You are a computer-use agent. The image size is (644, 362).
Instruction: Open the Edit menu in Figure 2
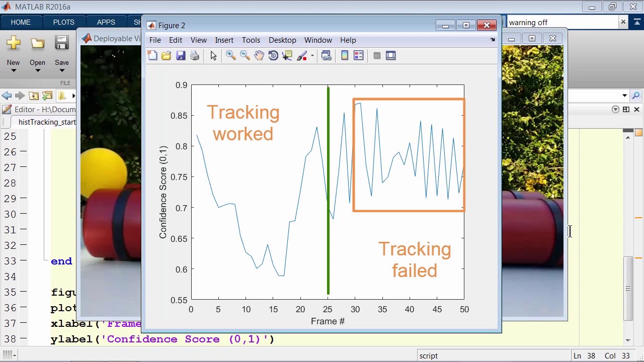click(176, 40)
